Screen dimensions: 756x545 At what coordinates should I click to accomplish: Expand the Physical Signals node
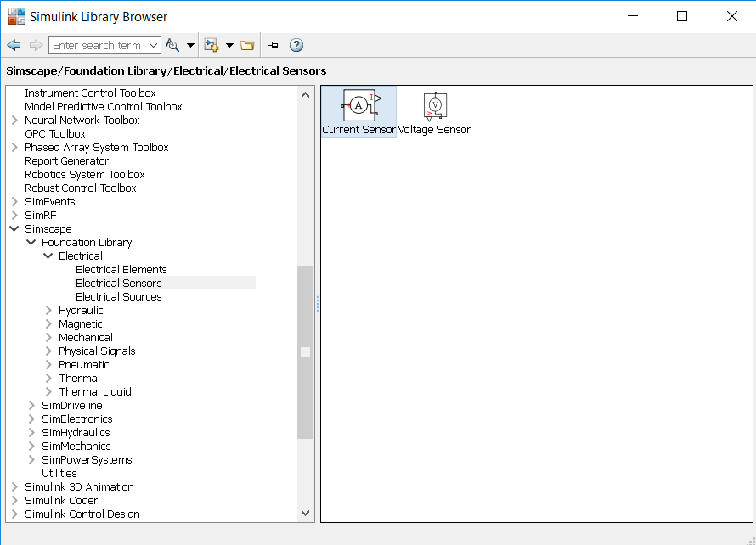[x=48, y=351]
